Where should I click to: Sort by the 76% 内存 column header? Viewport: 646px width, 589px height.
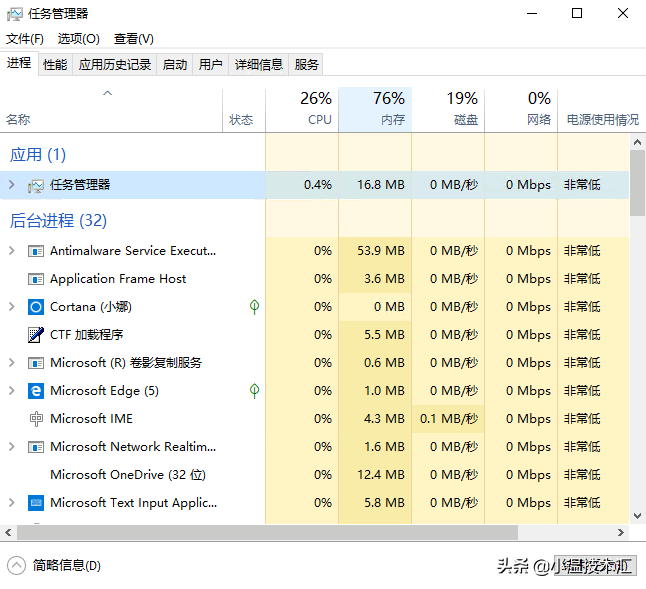pos(375,110)
